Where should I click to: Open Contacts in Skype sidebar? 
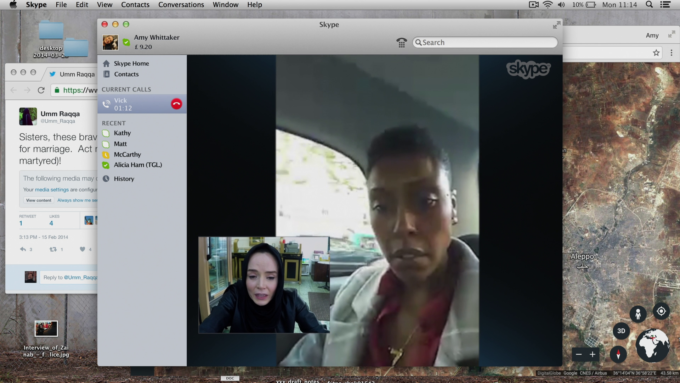coord(126,74)
